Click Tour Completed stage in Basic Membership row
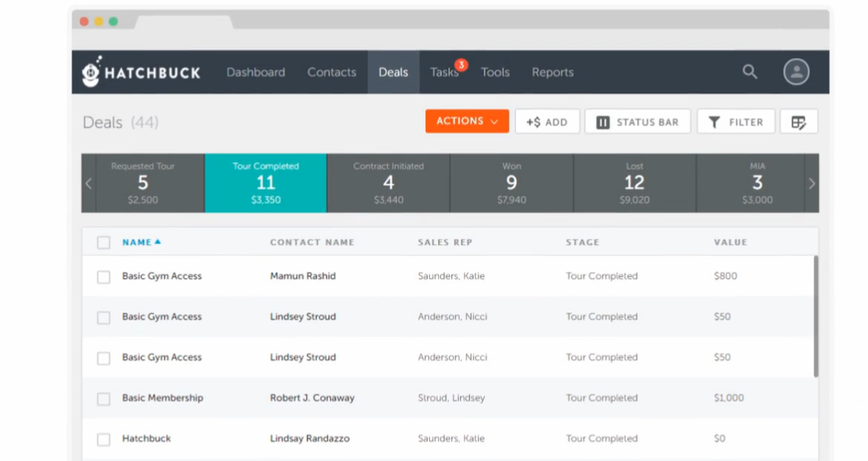Screen dimensions: 868x461 (x=602, y=398)
